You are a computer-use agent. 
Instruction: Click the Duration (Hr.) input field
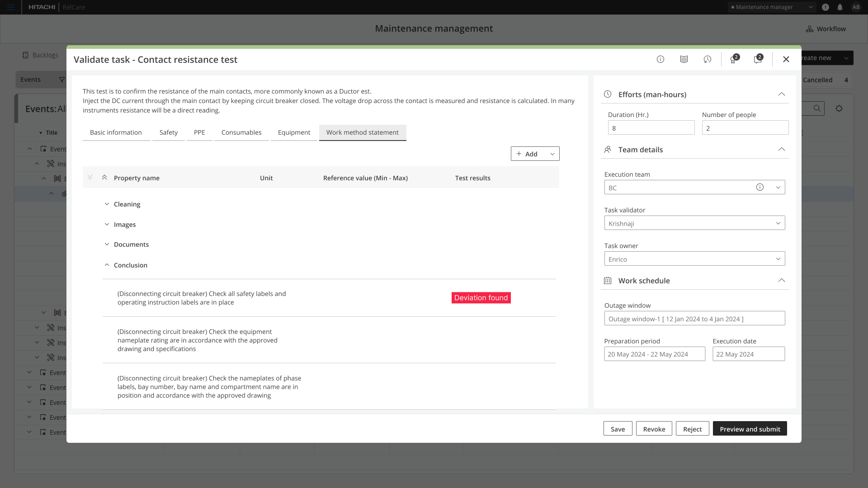[x=651, y=128]
